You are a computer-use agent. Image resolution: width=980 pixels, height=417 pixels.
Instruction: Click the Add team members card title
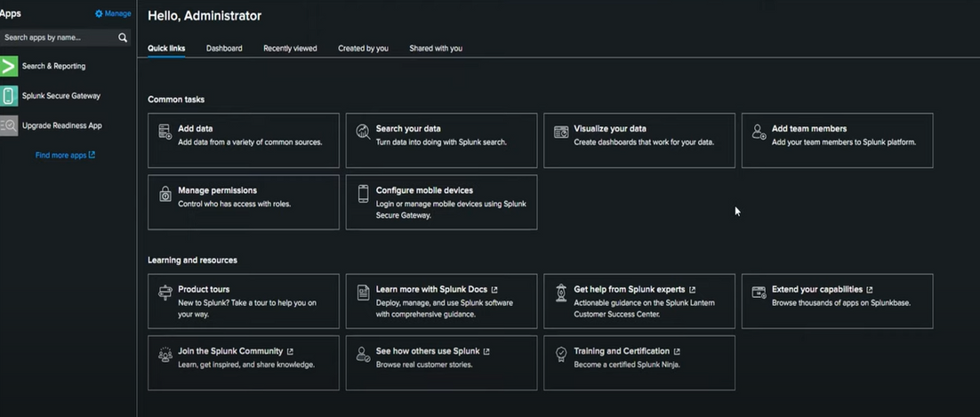coord(809,129)
